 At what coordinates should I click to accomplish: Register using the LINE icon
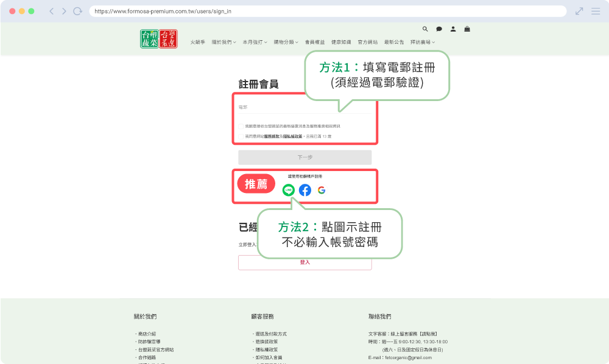[x=288, y=190]
